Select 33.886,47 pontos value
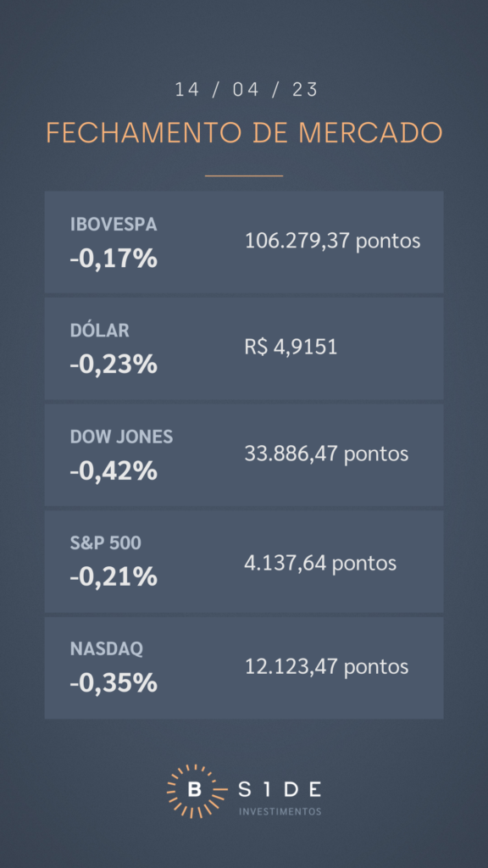Screen dimensions: 488x868 [x=326, y=454]
